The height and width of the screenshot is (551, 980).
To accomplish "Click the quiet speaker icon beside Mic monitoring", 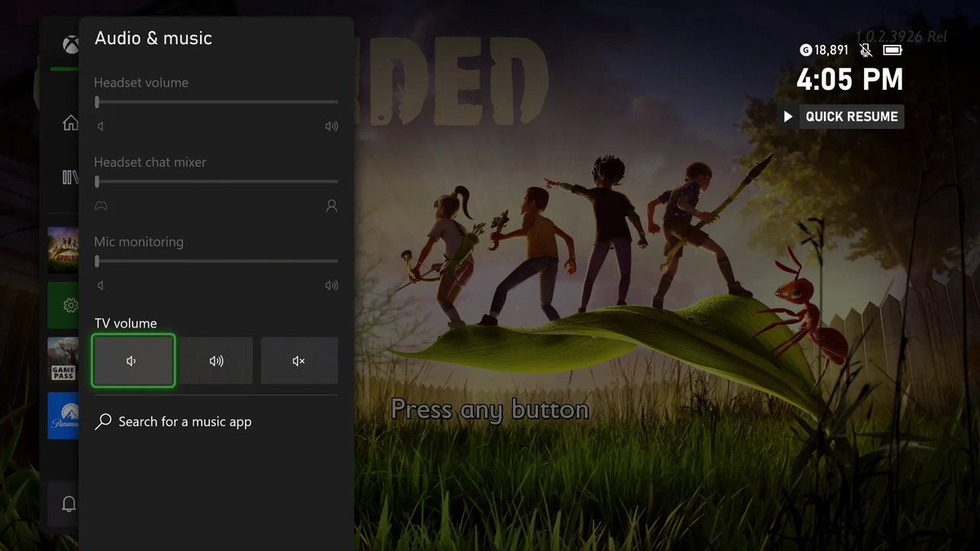I will click(x=100, y=285).
